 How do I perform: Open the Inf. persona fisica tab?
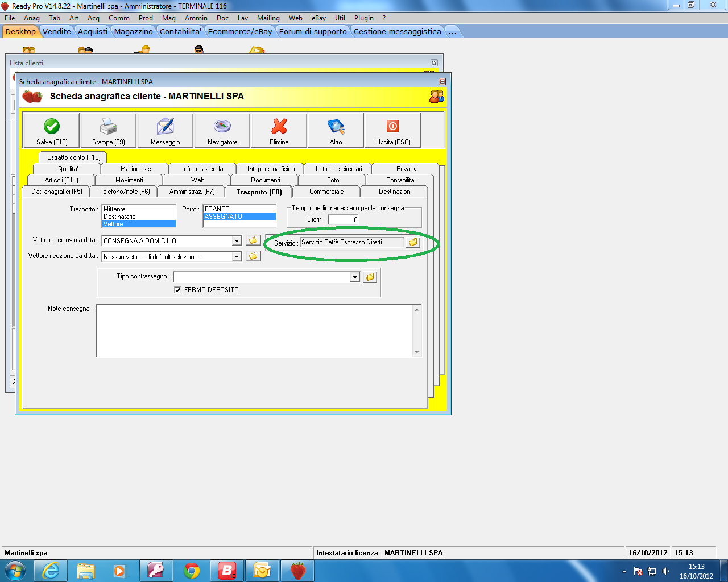[271, 169]
